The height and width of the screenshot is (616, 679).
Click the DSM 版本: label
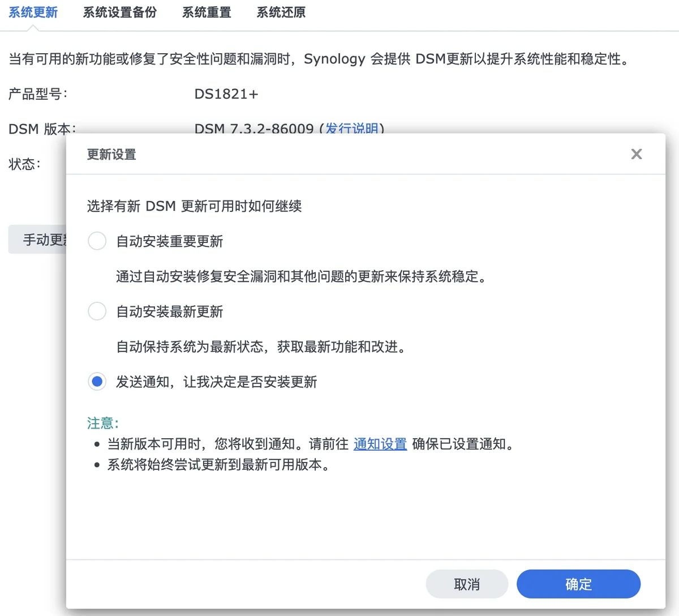tap(42, 129)
